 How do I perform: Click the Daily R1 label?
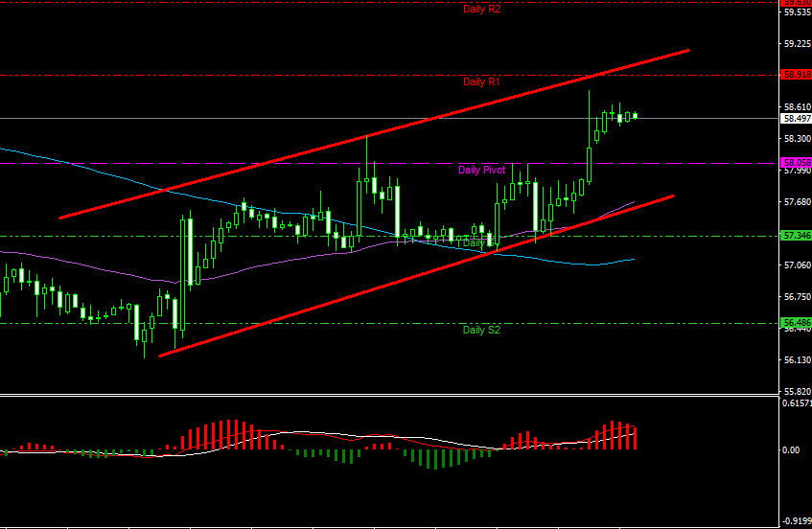click(x=481, y=81)
